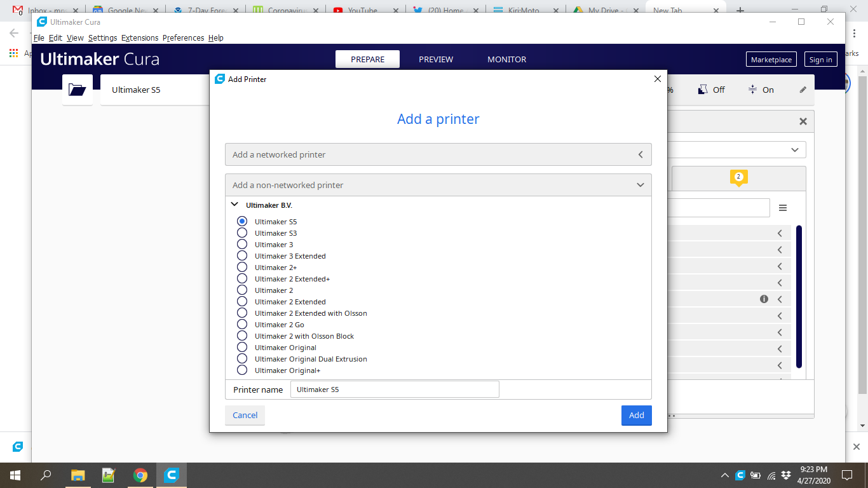Image resolution: width=868 pixels, height=488 pixels.
Task: Click the adhesion icon labeled On
Action: (x=752, y=90)
